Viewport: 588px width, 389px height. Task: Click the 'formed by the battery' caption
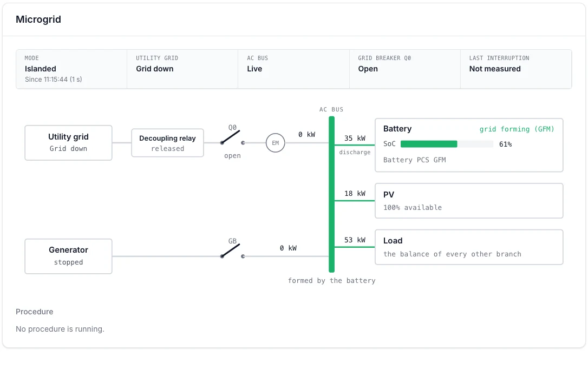[x=331, y=281]
